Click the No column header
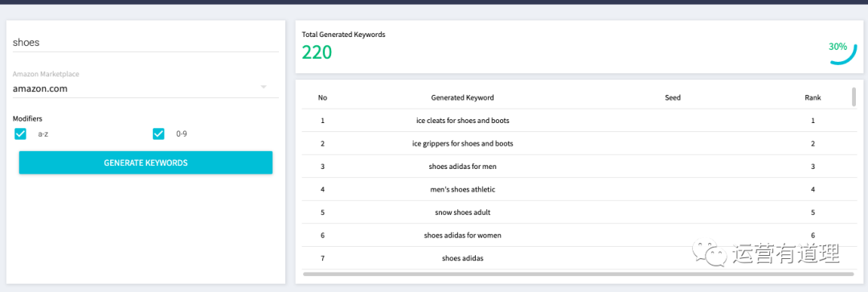 coord(323,97)
